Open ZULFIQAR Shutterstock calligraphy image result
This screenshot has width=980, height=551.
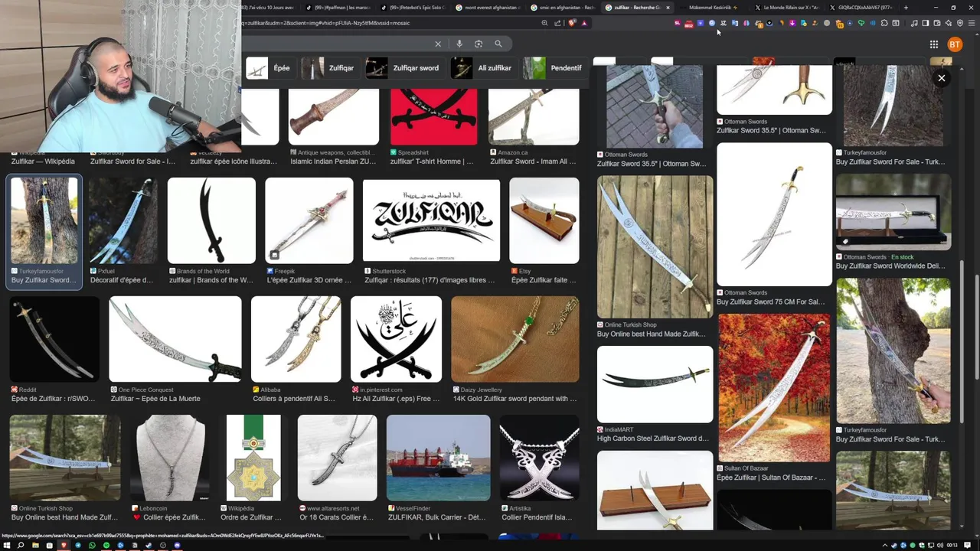click(431, 220)
